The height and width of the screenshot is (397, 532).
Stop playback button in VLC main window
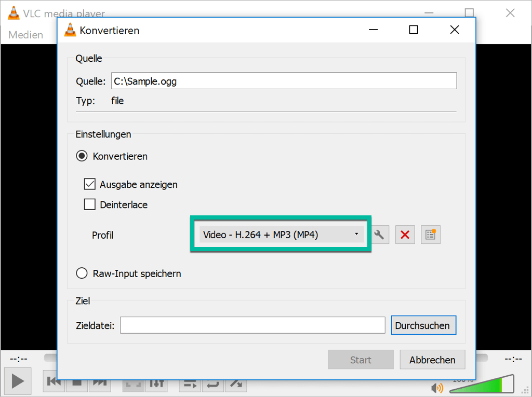[77, 383]
